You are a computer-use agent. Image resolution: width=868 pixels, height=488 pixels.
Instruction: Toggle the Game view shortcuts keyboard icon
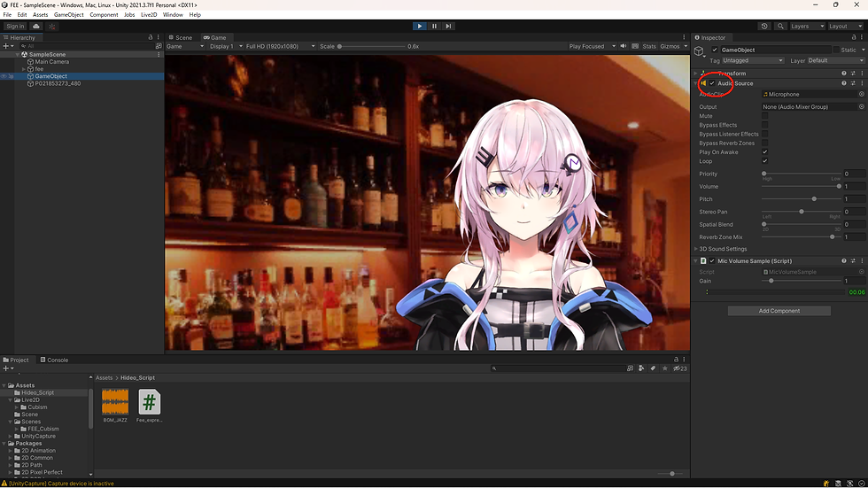click(635, 46)
